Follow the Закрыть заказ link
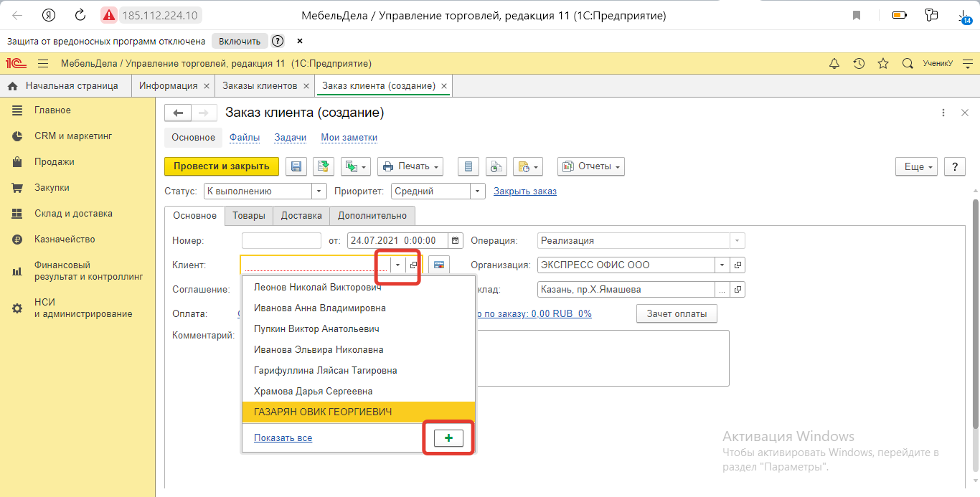 coord(525,191)
